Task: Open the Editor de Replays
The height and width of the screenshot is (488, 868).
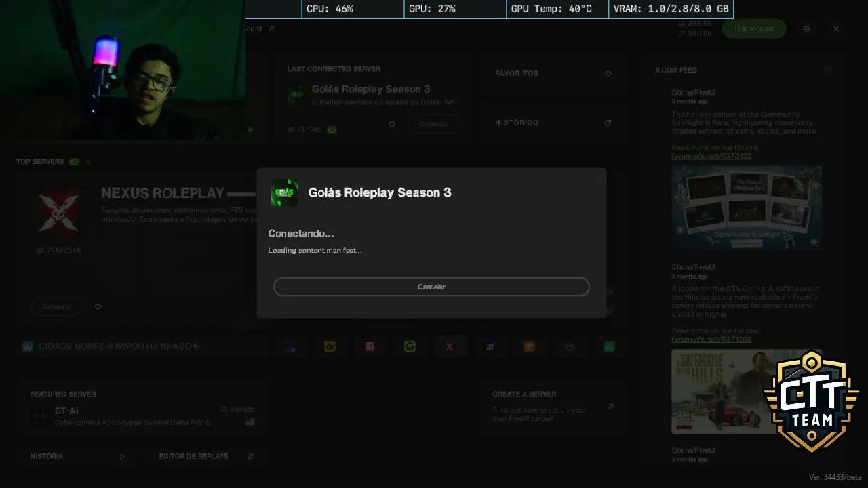Action: point(207,456)
